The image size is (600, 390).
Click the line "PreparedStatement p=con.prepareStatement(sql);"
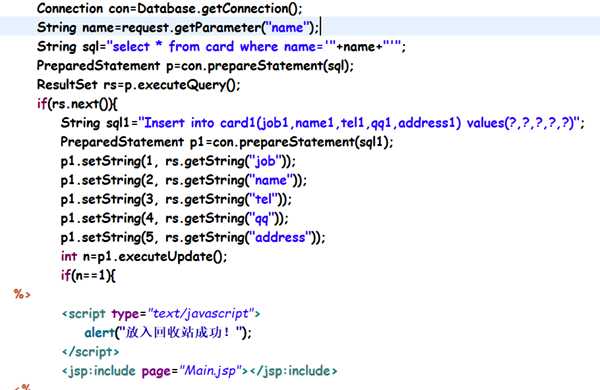point(195,66)
